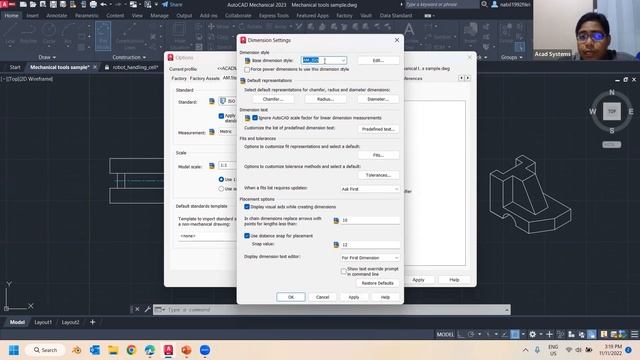Open the Fits... settings button
The width and height of the screenshot is (640, 360).
(378, 155)
